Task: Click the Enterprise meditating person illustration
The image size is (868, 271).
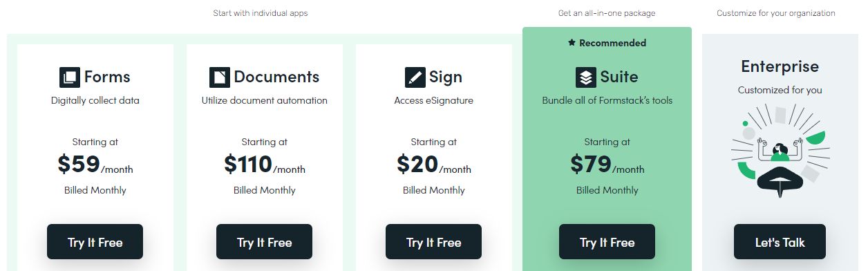Action: click(x=780, y=147)
